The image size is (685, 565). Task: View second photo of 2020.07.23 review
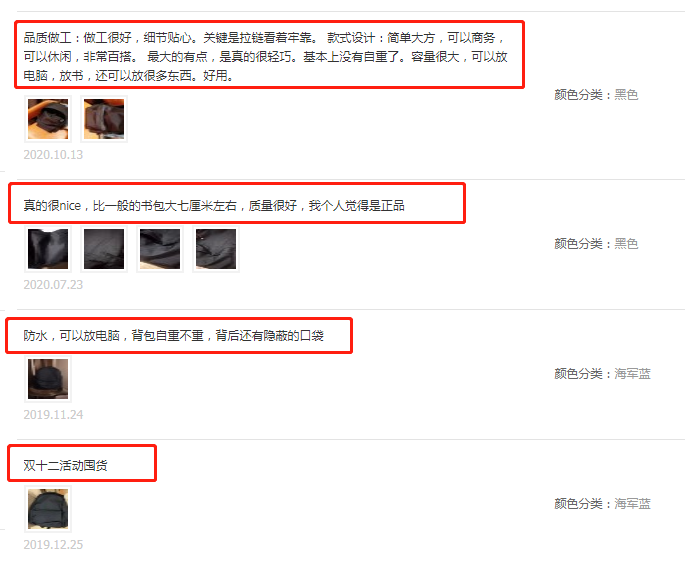point(104,249)
